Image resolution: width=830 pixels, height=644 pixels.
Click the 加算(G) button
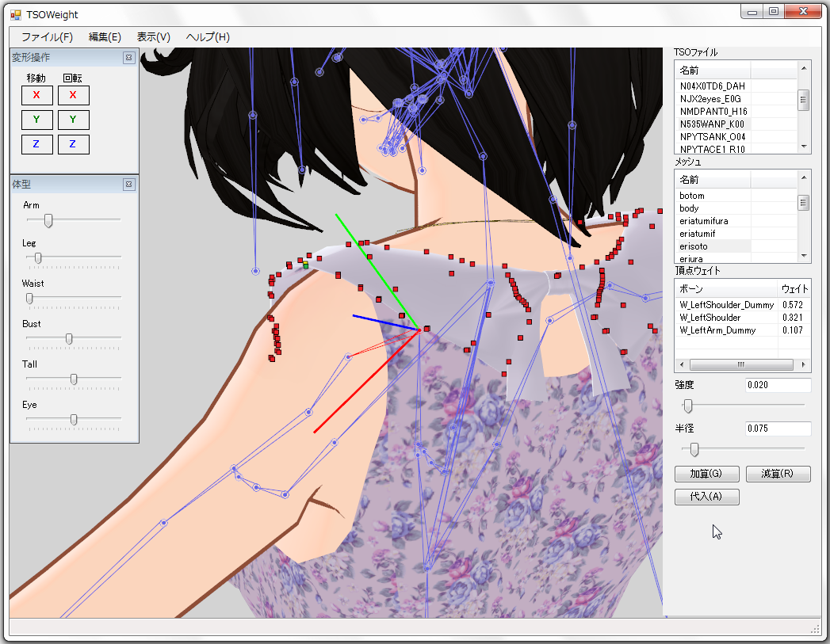point(706,474)
